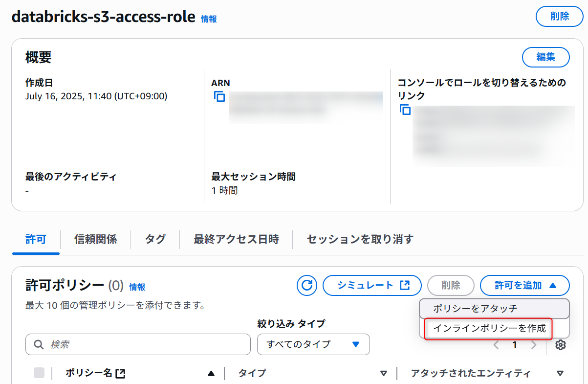The width and height of the screenshot is (588, 384).
Task: Click page number 1 in pagination
Action: (515, 345)
